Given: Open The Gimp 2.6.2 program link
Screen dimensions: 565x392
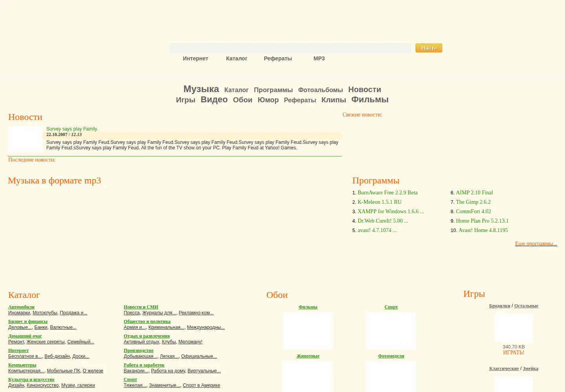Looking at the screenshot, I should click(x=473, y=202).
